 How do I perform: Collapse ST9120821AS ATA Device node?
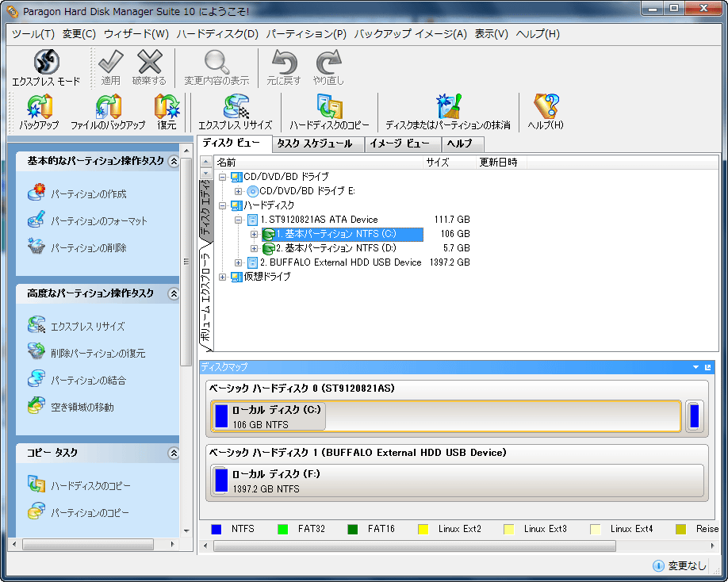(238, 220)
